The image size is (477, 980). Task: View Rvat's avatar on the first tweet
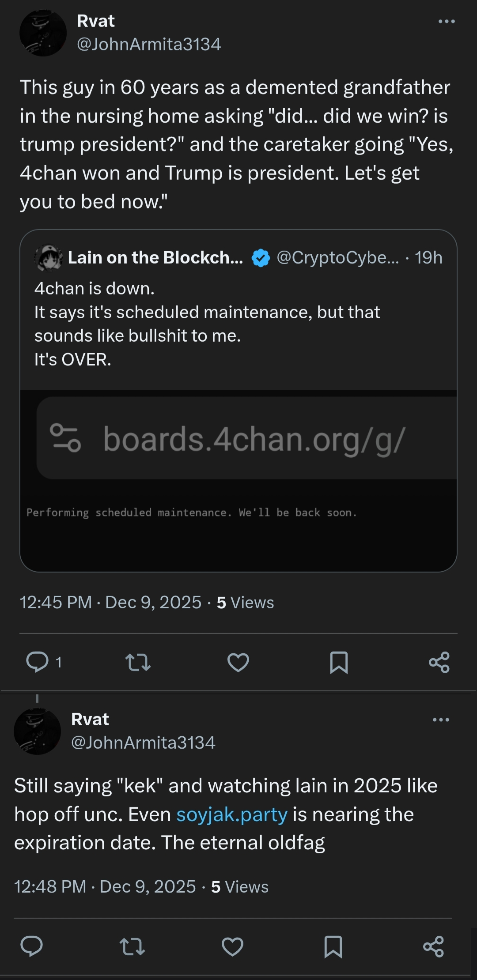(x=43, y=33)
